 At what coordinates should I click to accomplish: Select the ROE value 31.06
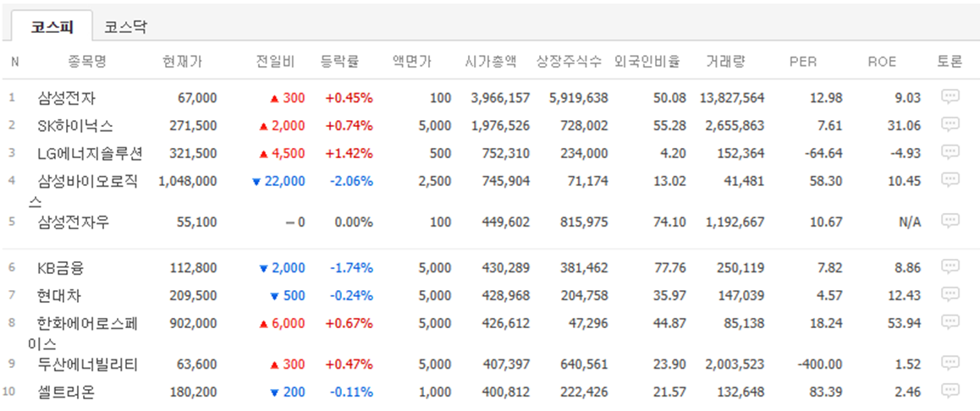pyautogui.click(x=906, y=125)
